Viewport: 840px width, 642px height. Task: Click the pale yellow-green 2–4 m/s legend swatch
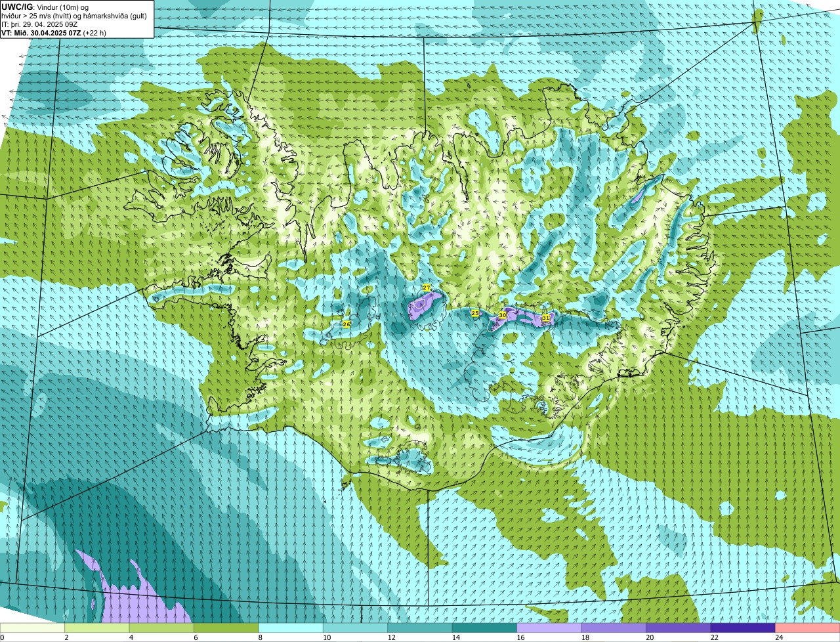pos(97,628)
